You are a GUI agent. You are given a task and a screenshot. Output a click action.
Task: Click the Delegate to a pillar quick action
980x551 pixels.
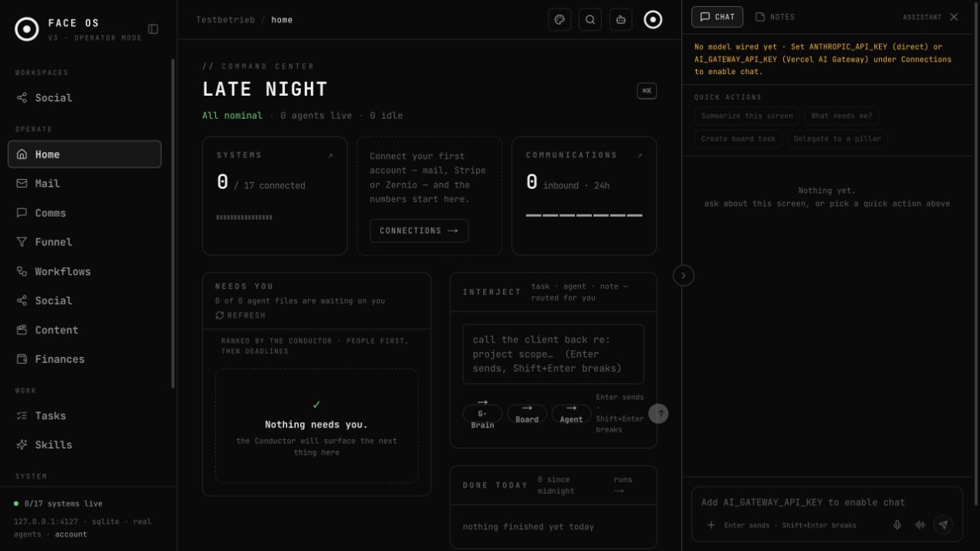[838, 139]
